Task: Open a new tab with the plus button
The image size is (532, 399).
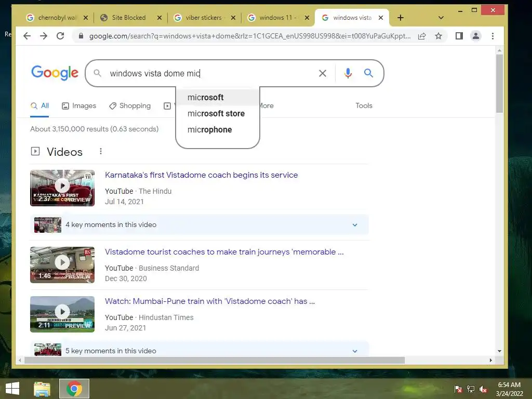Action: [x=401, y=18]
